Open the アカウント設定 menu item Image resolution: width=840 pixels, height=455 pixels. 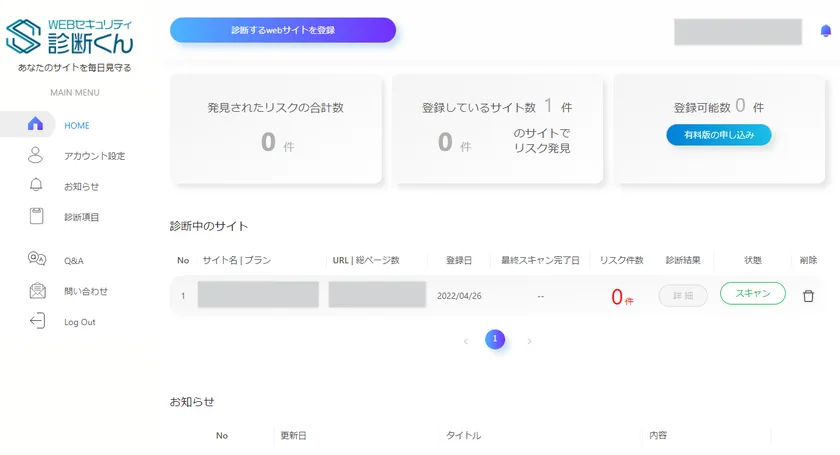94,156
